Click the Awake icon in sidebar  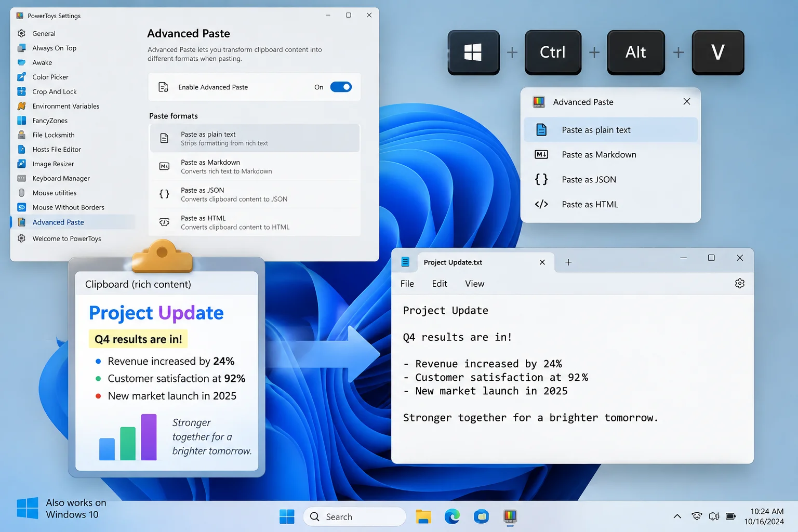[21, 62]
